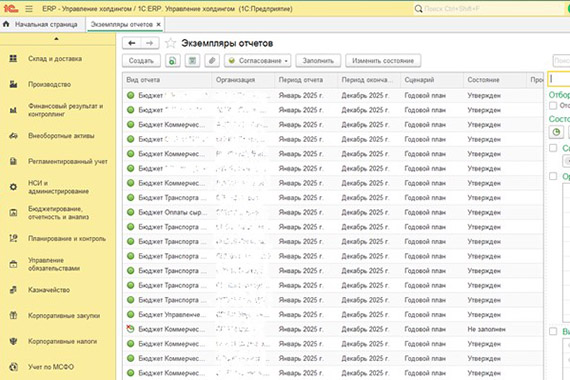Screen dimensions: 570x380
Task: Toggle the lowest checkbox in the filter panel
Action: pos(553,331)
